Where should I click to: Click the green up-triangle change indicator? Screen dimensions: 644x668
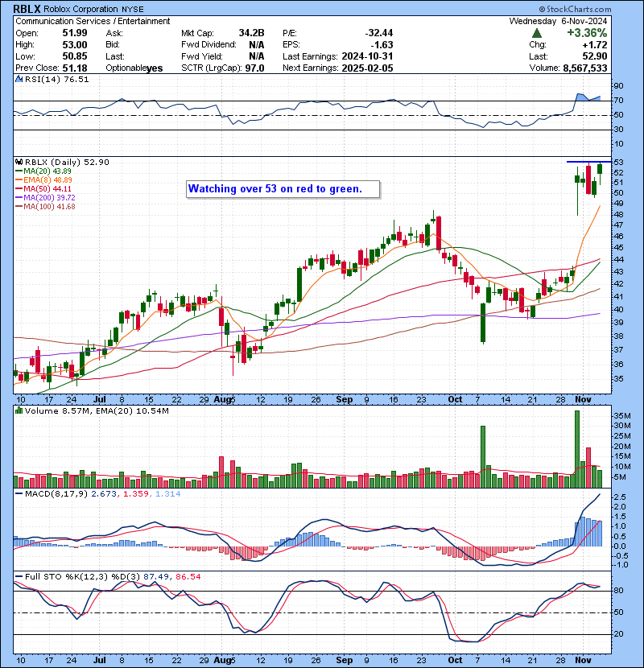point(537,33)
